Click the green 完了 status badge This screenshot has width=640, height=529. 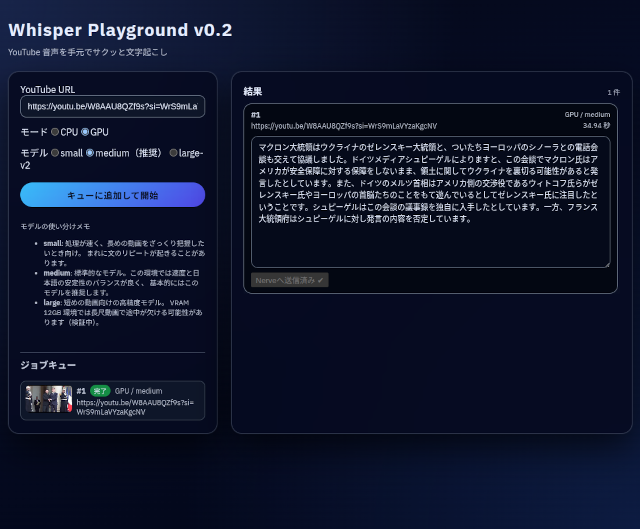[x=99, y=391]
